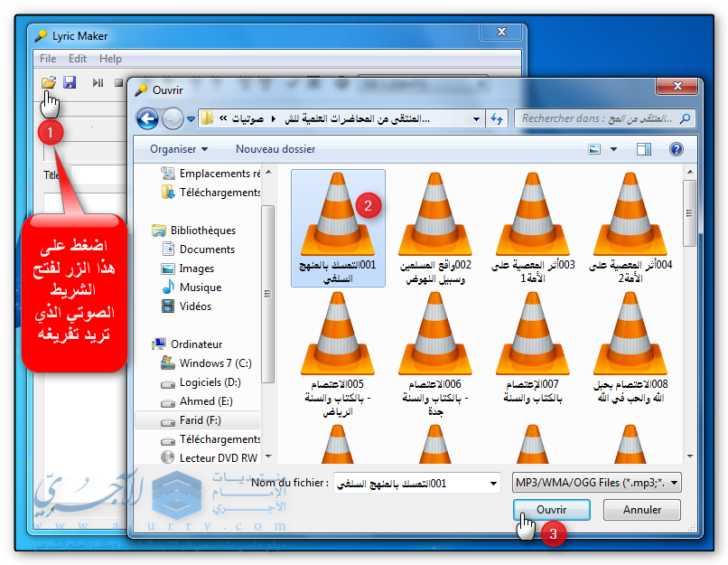
Task: Click the change view icon
Action: [x=594, y=149]
